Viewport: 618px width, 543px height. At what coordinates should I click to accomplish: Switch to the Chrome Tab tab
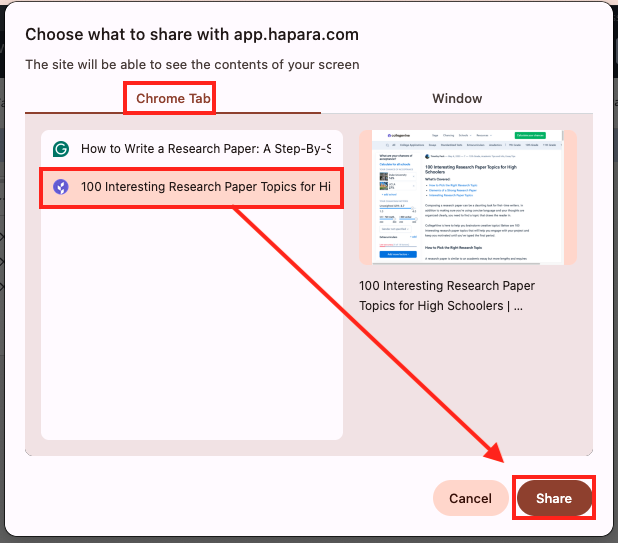tap(173, 99)
